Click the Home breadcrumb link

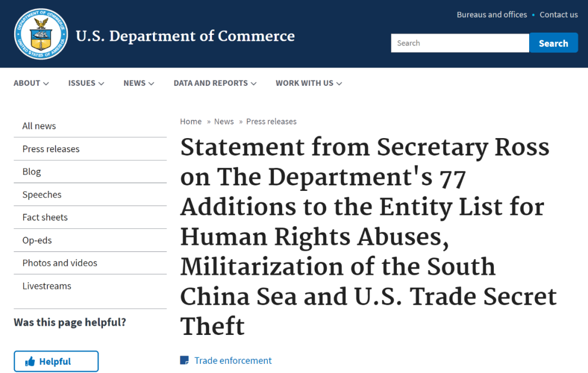[191, 122]
